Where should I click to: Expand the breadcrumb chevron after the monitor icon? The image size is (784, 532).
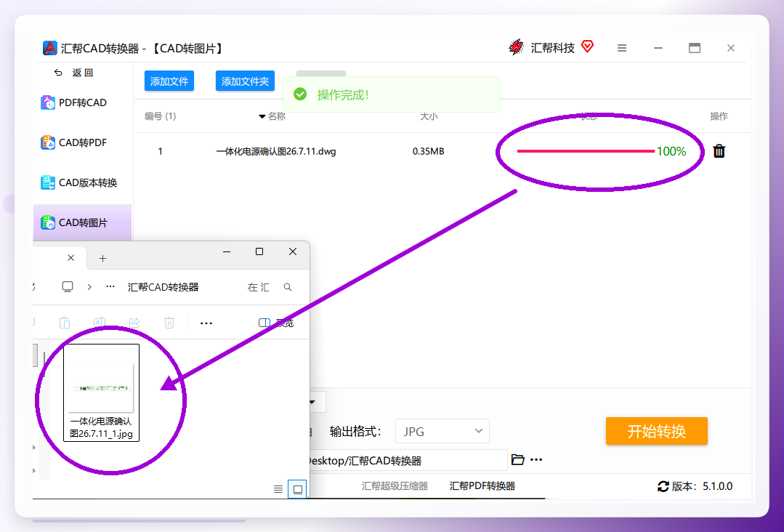click(x=89, y=287)
